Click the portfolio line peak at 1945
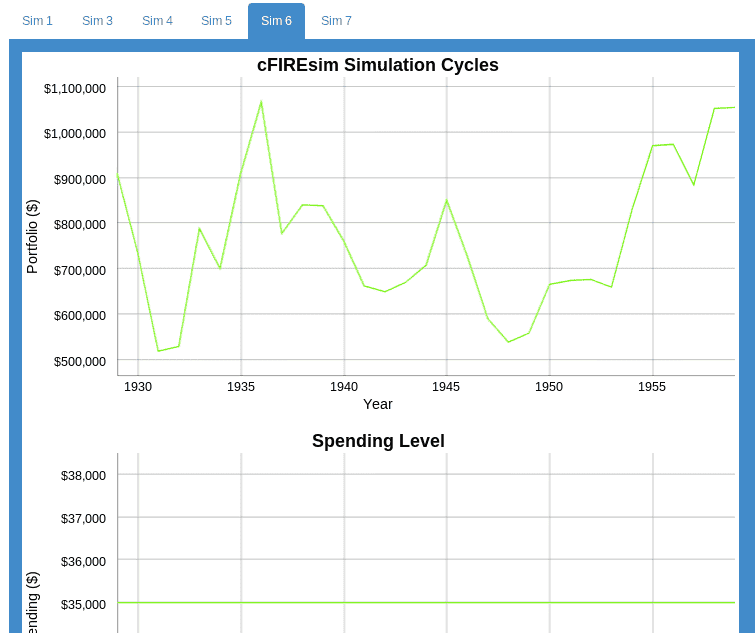Image resolution: width=755 pixels, height=633 pixels. [x=447, y=201]
